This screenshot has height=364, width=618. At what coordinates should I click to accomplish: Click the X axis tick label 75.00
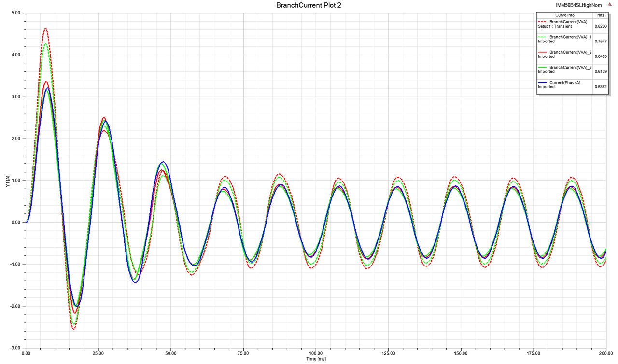tap(243, 353)
